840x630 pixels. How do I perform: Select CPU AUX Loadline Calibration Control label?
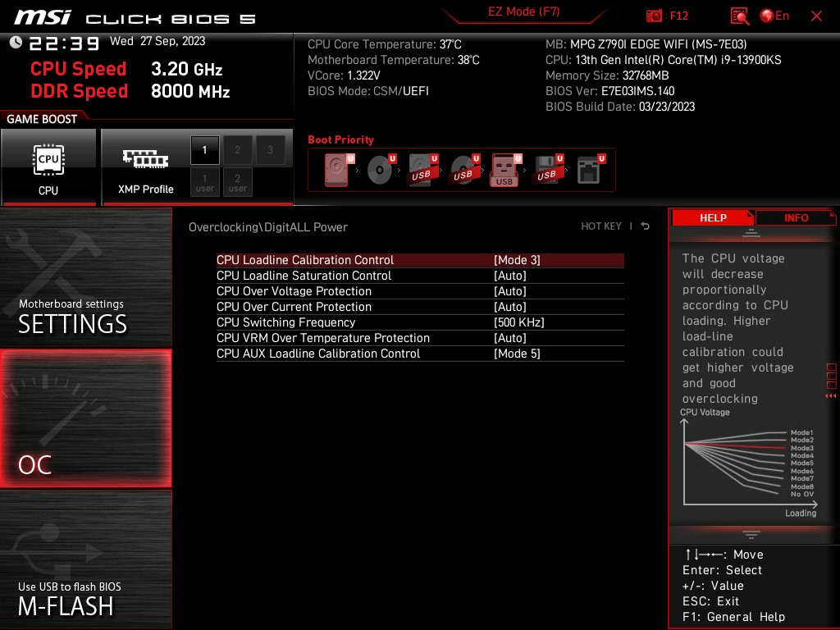[x=318, y=354]
